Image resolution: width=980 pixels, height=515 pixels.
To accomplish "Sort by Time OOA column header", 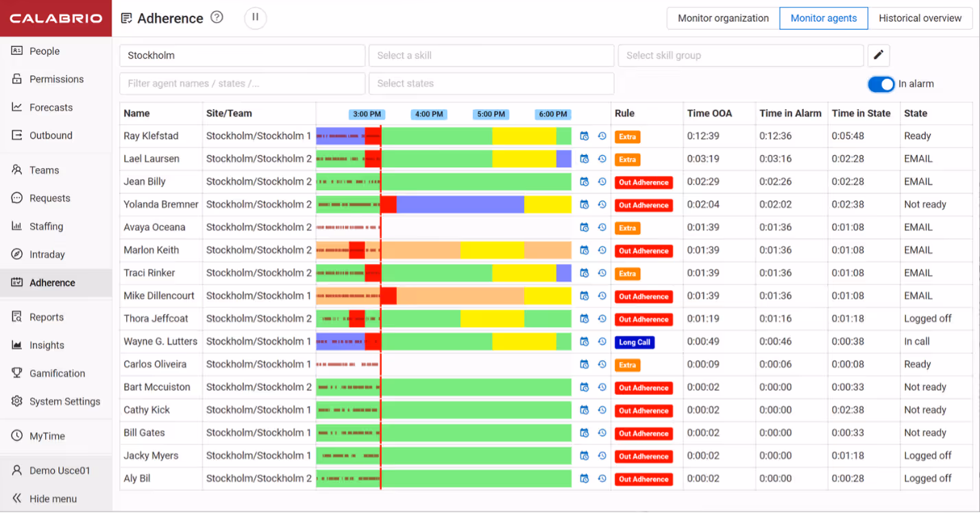I will [x=709, y=113].
